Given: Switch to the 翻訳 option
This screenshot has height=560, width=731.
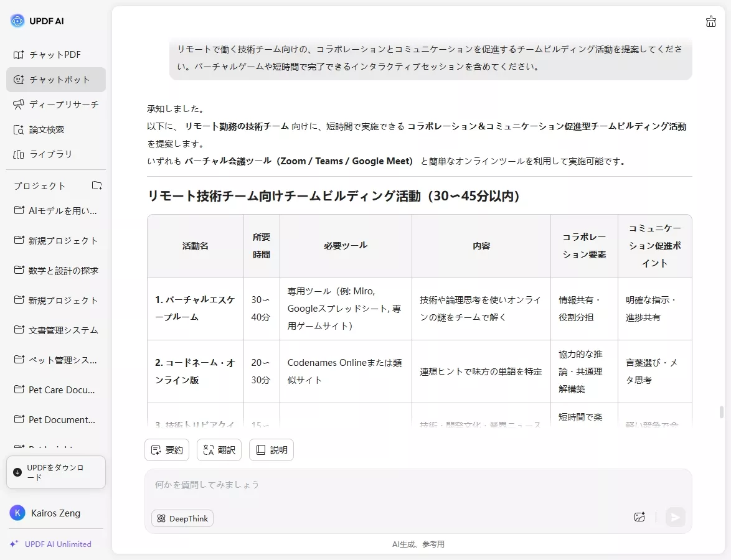Looking at the screenshot, I should [219, 449].
